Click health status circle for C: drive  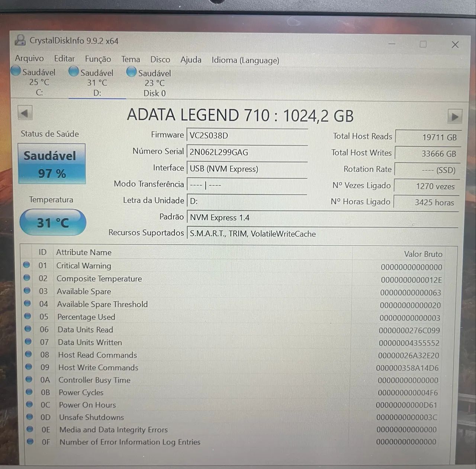[16, 71]
